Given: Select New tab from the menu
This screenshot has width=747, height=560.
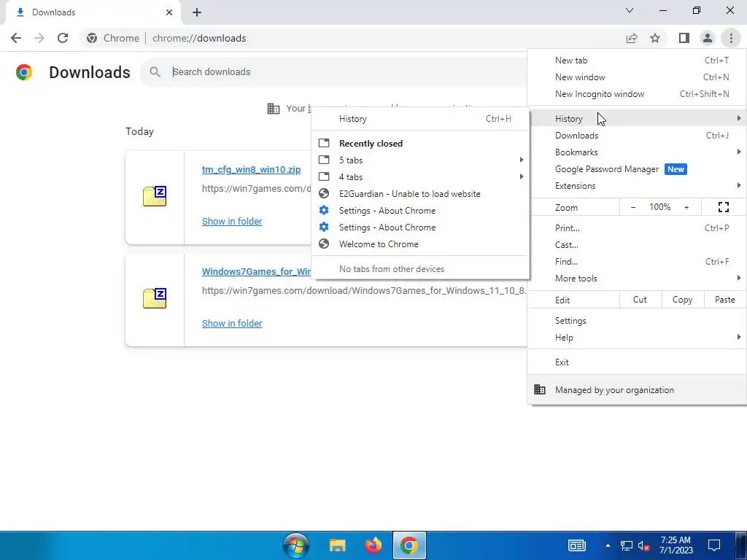Looking at the screenshot, I should (x=637, y=61).
